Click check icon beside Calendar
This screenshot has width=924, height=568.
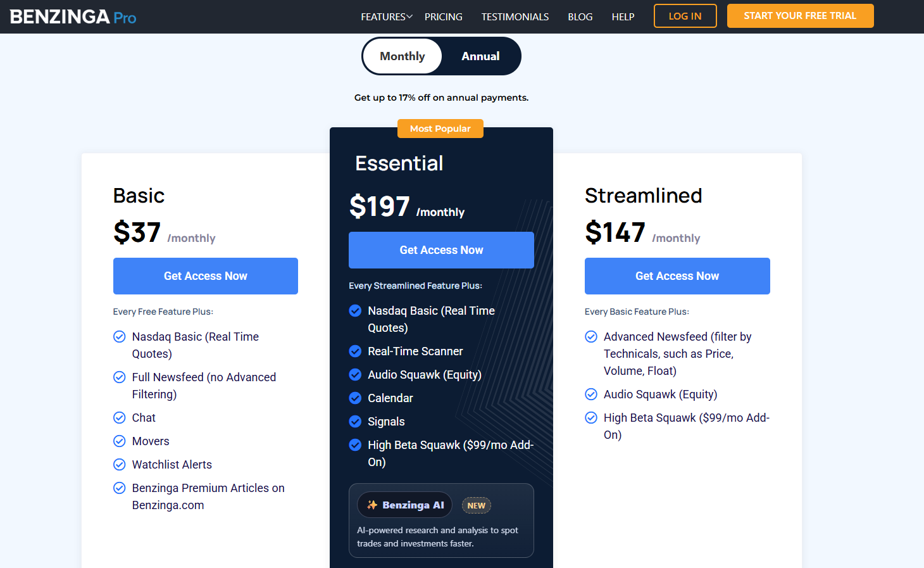(x=355, y=398)
